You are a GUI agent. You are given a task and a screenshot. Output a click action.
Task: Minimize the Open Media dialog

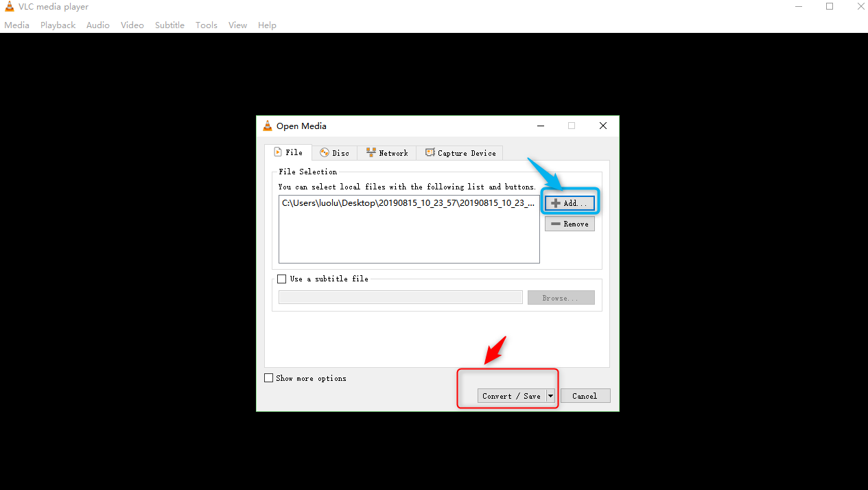click(x=541, y=126)
